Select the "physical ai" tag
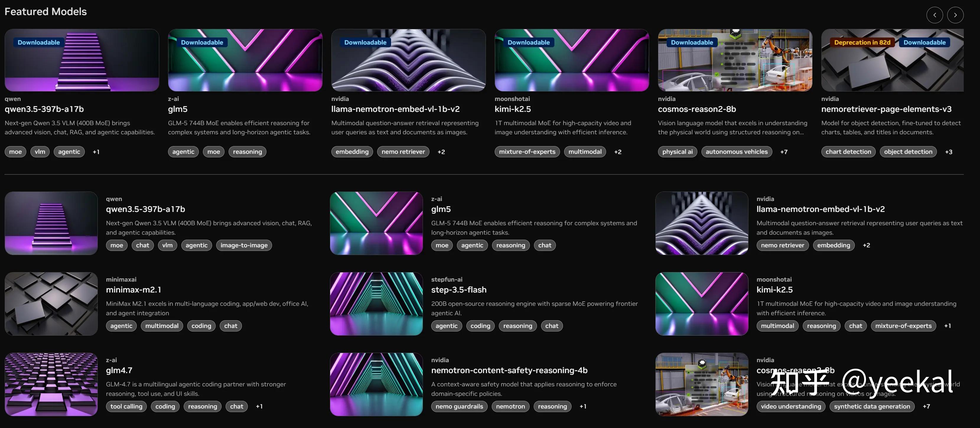 [678, 152]
